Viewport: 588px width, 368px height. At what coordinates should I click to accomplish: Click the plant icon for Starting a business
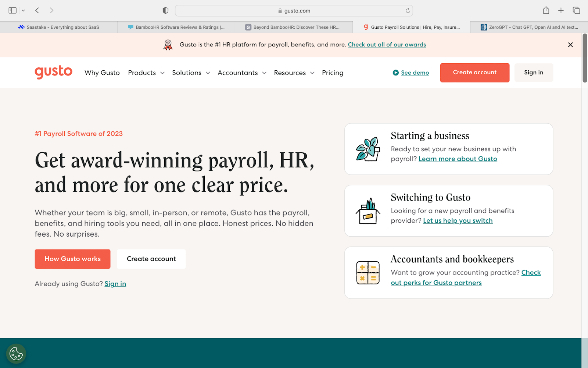click(368, 149)
